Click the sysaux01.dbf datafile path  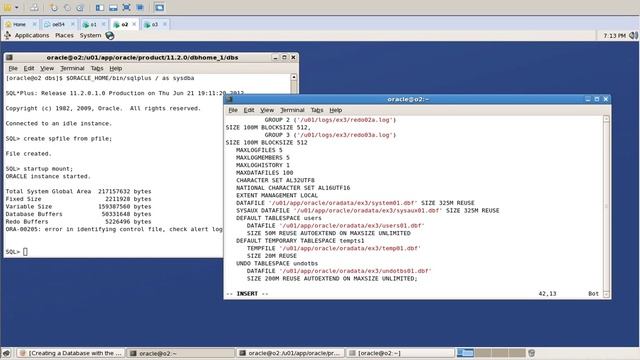pyautogui.click(x=368, y=211)
